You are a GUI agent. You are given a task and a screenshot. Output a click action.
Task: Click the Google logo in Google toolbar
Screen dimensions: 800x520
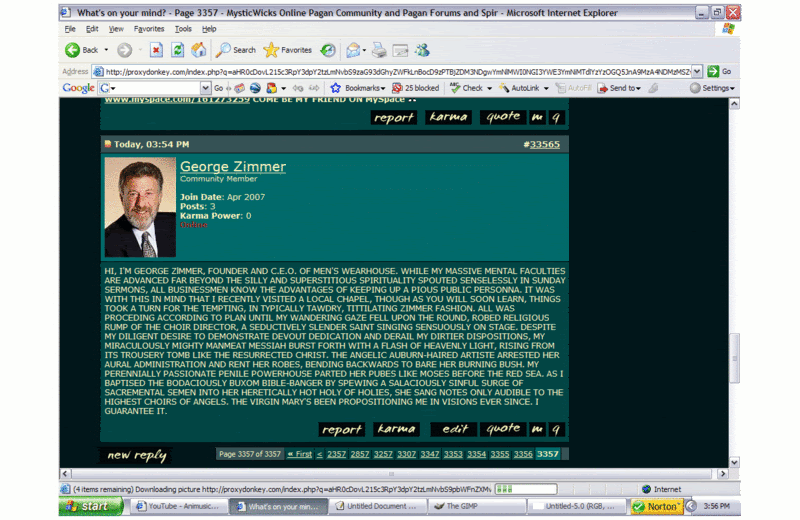(78, 88)
